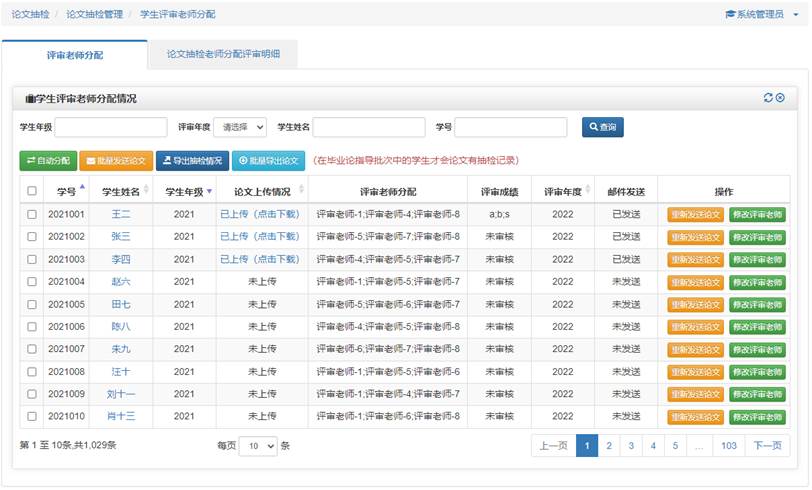This screenshot has width=812, height=490.
Task: Click the 批量导出论文 button
Action: [x=268, y=160]
